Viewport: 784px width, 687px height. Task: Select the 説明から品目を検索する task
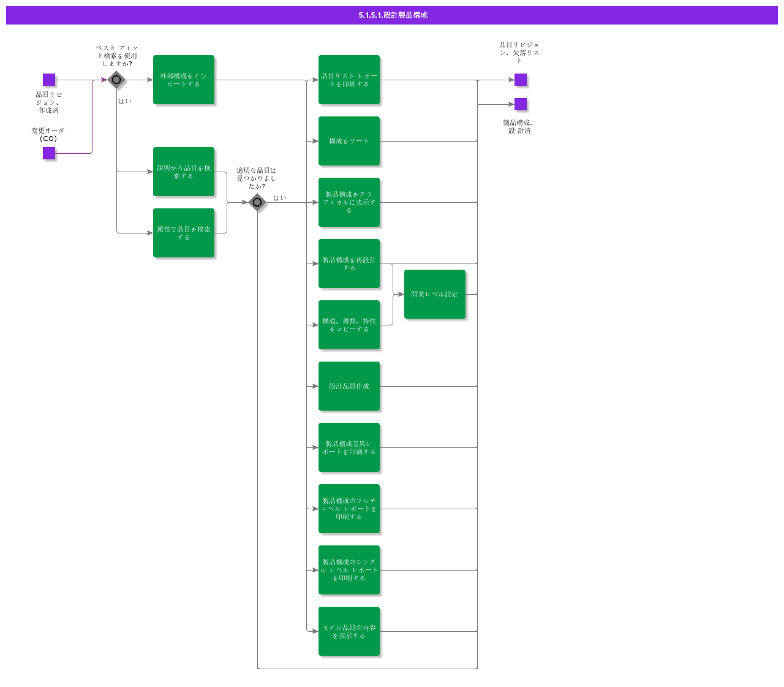tap(184, 172)
